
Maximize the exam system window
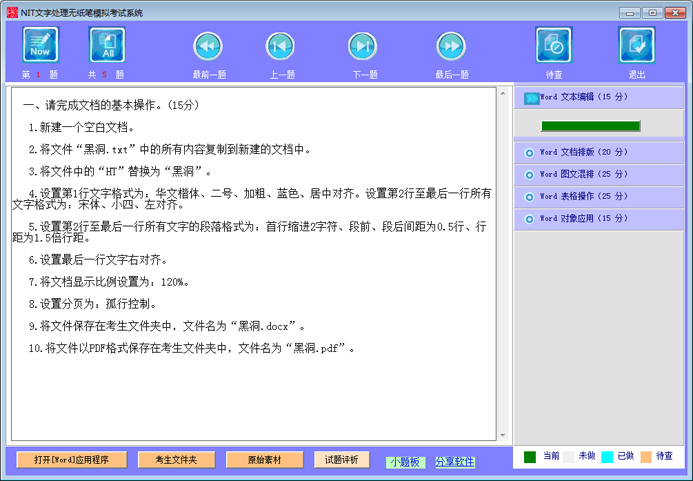652,13
